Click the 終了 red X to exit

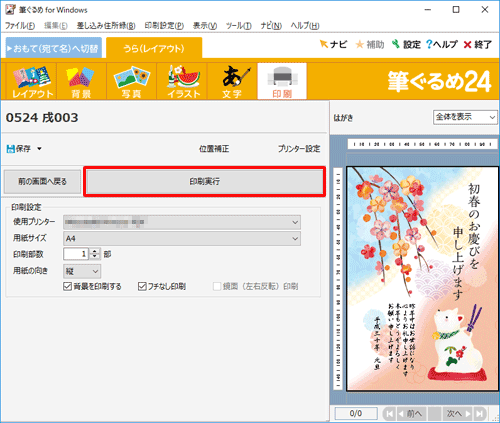point(478,44)
